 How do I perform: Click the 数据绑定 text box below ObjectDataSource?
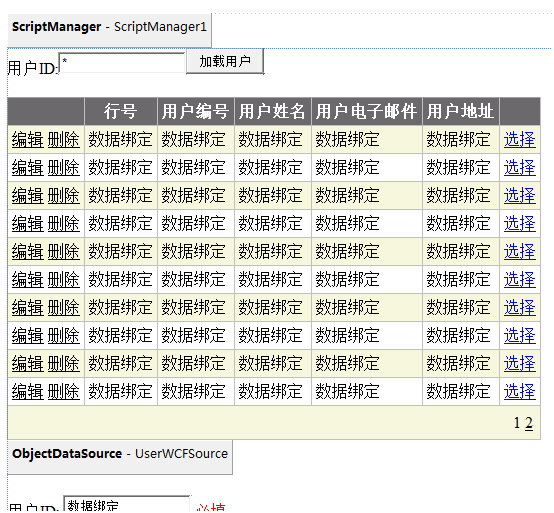[x=126, y=504]
